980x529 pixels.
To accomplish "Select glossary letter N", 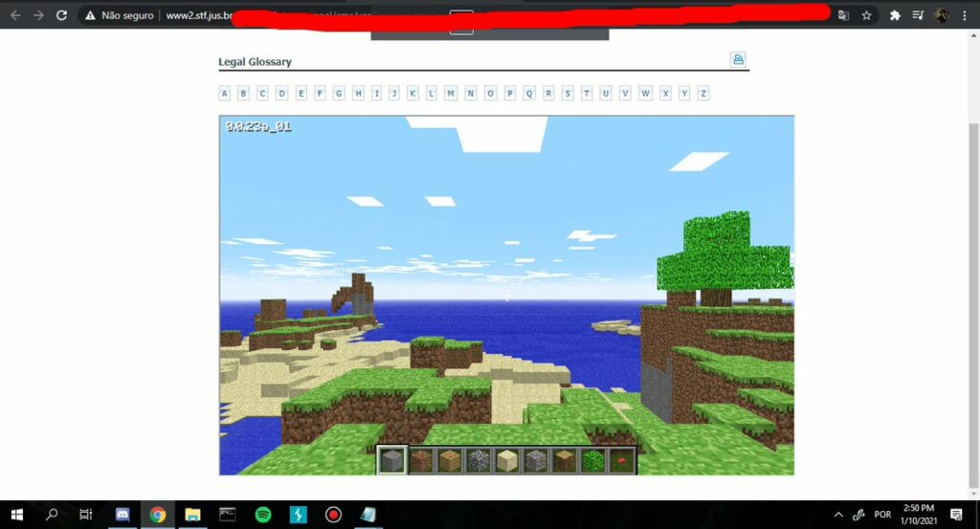I will pos(471,94).
